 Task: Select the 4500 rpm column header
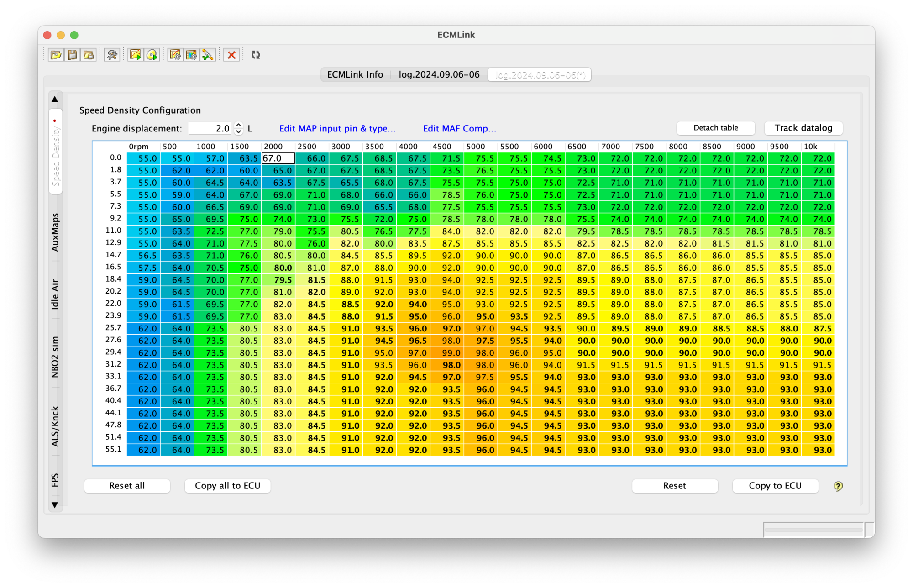click(446, 147)
